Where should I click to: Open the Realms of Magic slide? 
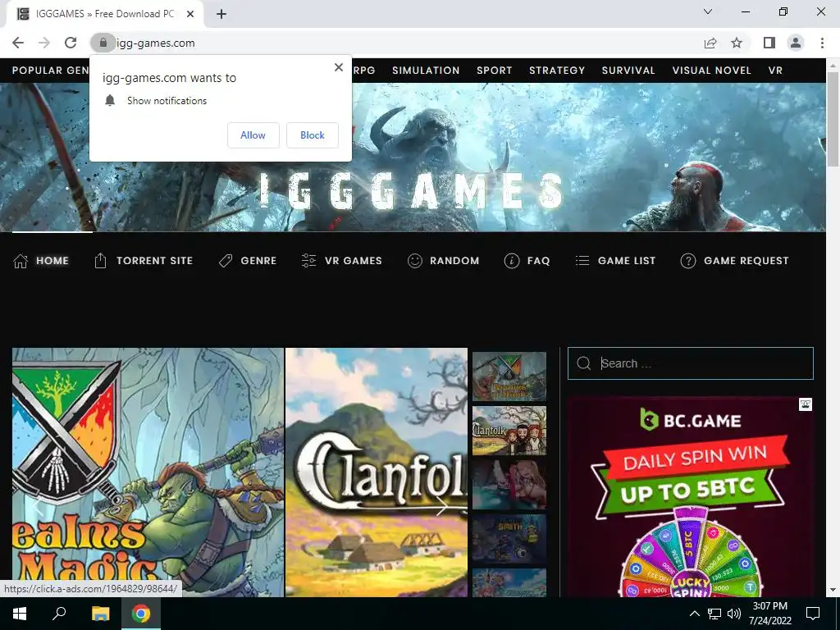[148, 472]
